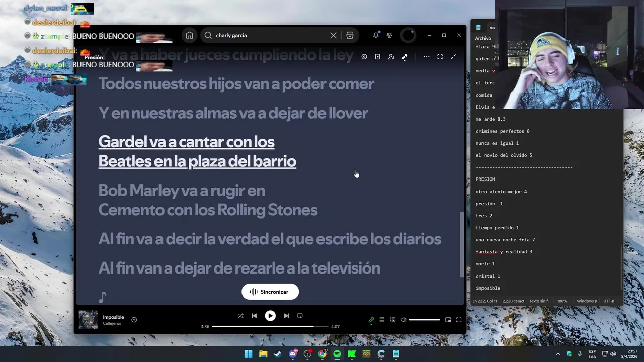
Task: Open the 100% zoom level in Notepad status bar
Action: (562, 301)
